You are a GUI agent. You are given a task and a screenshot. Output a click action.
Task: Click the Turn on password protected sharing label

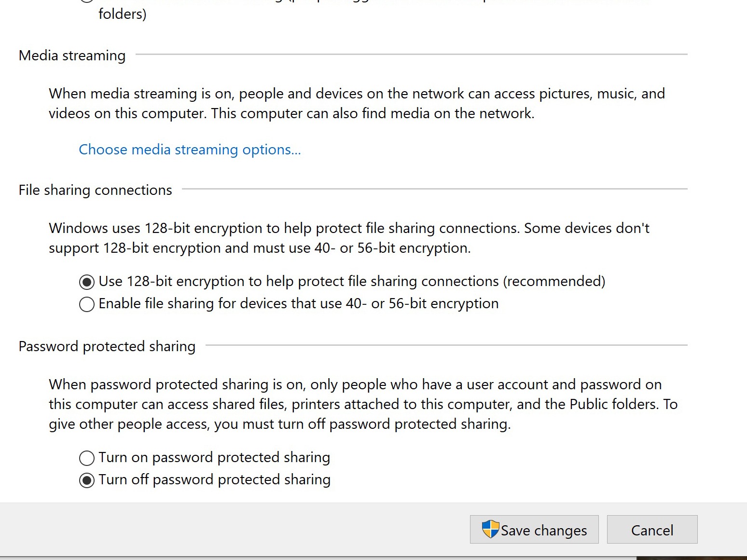[214, 457]
